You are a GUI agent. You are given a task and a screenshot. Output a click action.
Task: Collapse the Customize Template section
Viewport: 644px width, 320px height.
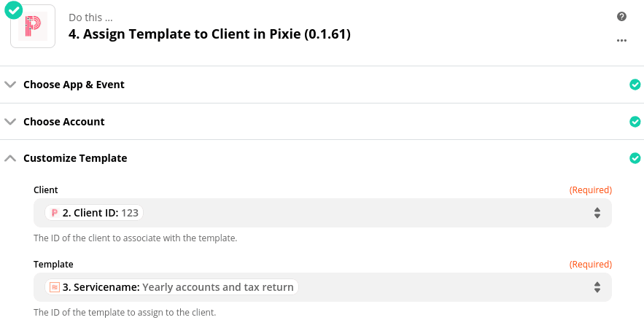coord(10,158)
